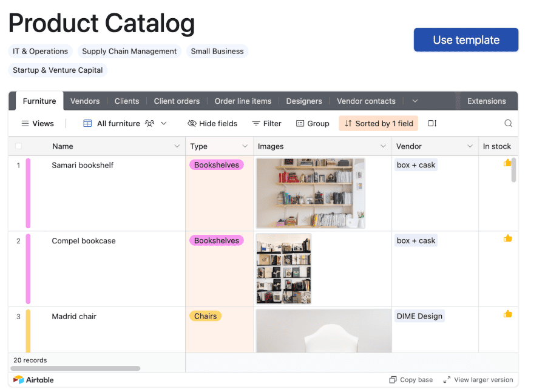Image resolution: width=545 pixels, height=392 pixels.
Task: Select the header checkbox to select all records
Action: click(18, 146)
